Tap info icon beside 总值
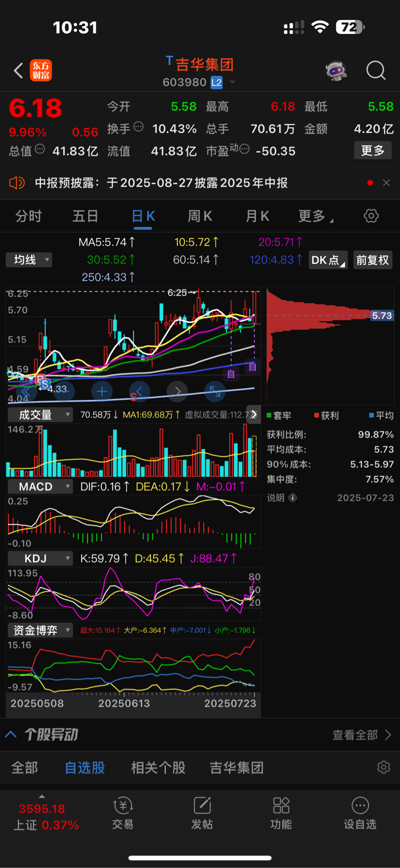Viewport: 400px width, 868px height. coord(40,149)
